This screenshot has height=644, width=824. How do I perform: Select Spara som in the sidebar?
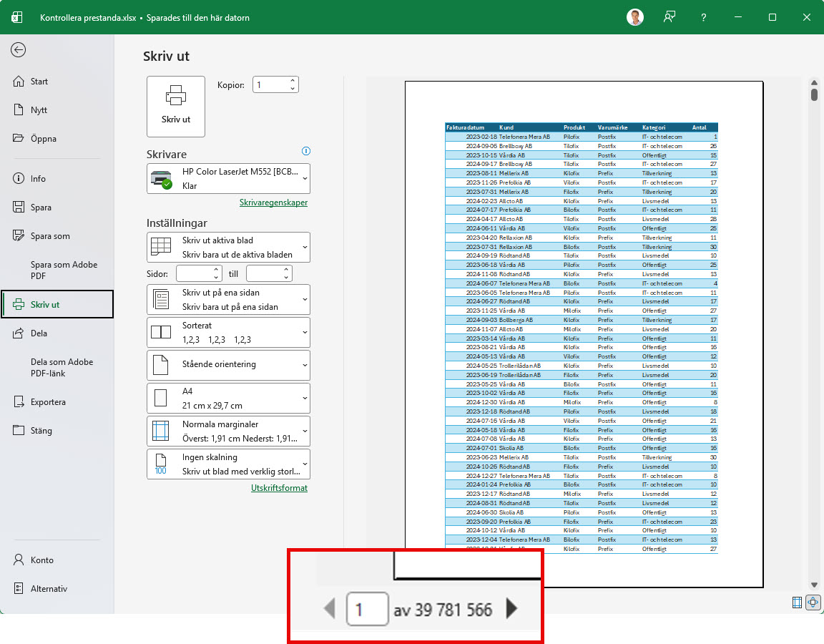(x=50, y=236)
